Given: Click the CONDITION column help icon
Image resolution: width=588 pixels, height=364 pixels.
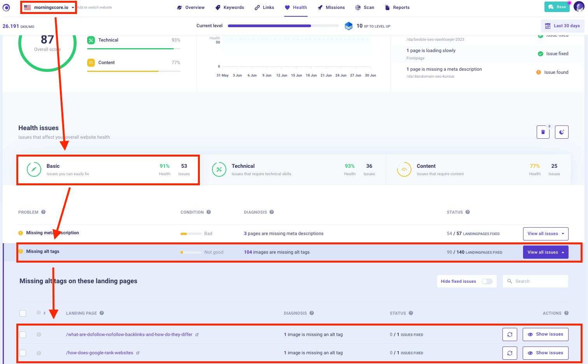Looking at the screenshot, I should (x=209, y=212).
